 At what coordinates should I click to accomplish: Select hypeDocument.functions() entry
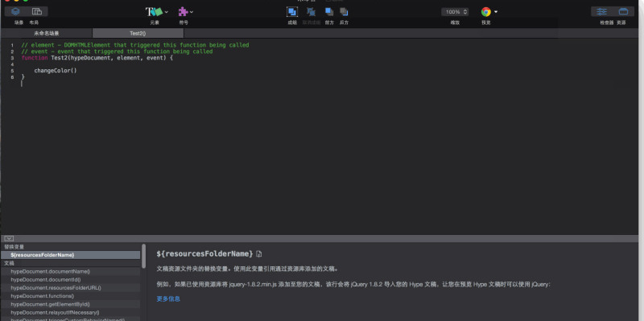70,296
